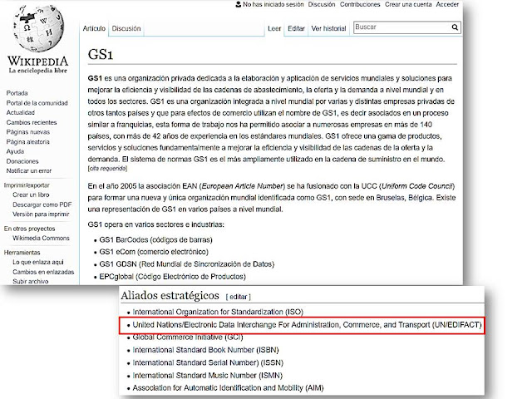Open the Bruselas link

[x=390, y=198]
